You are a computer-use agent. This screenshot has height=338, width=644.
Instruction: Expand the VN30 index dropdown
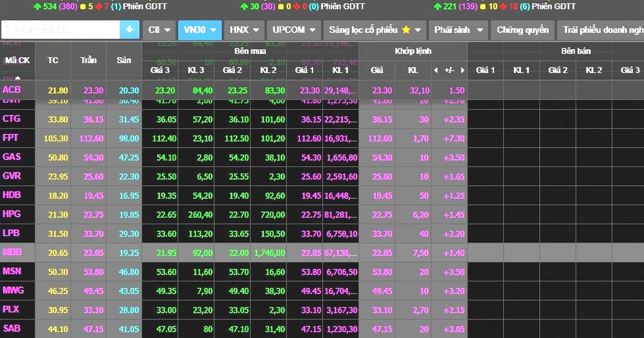(200, 30)
